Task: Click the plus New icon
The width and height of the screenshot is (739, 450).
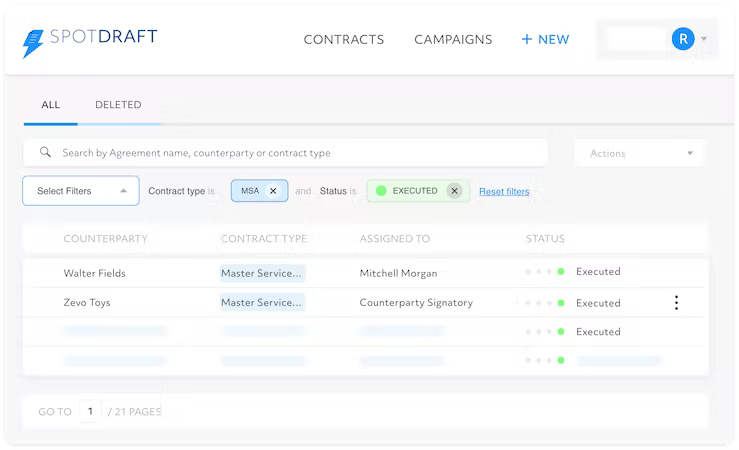Action: point(527,40)
